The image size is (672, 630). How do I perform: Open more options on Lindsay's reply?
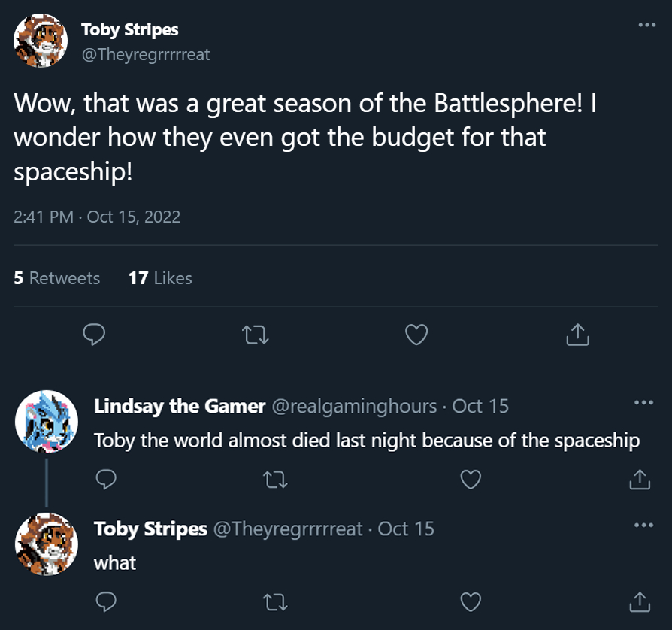click(643, 402)
